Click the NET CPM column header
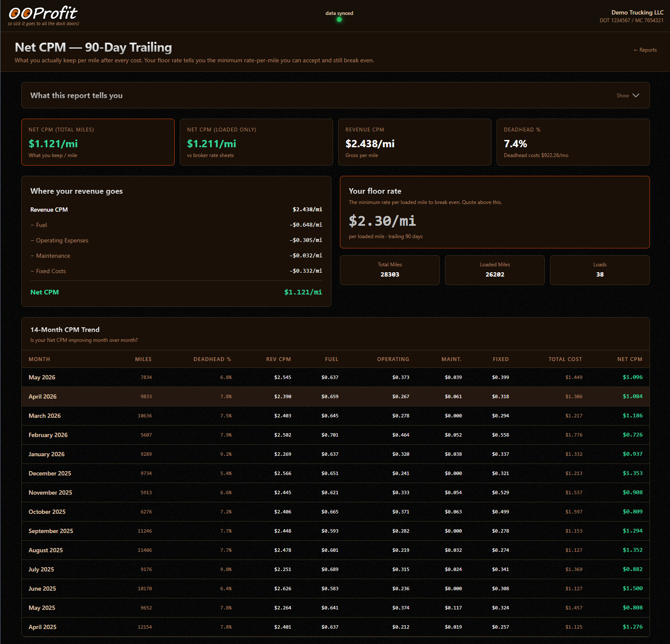670x644 pixels. tap(630, 359)
